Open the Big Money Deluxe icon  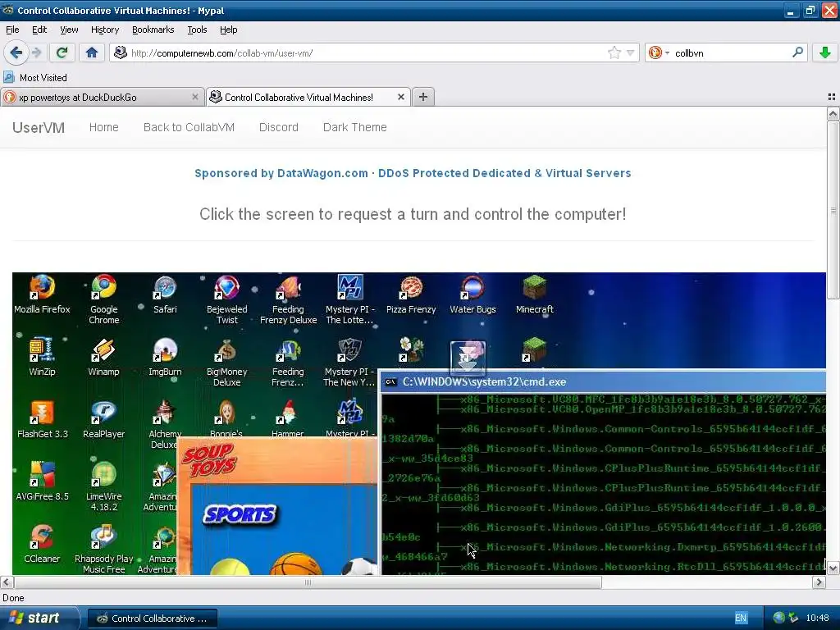pyautogui.click(x=226, y=363)
